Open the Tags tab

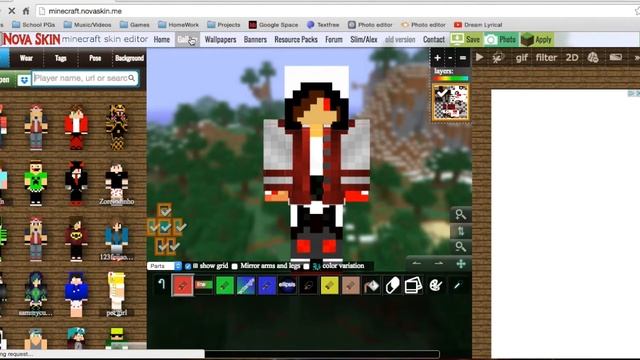point(60,58)
